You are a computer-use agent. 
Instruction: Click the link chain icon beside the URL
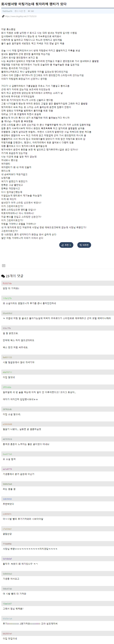click(3, 16)
